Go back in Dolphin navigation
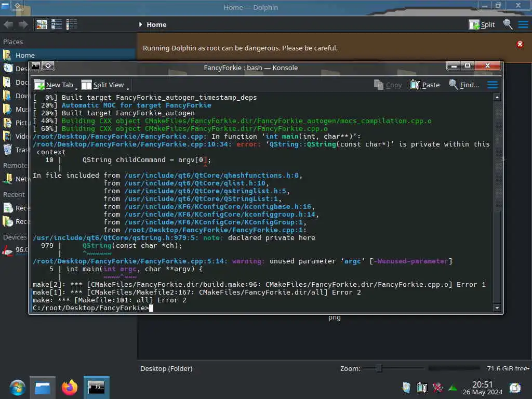This screenshot has width=532, height=399. coord(8,24)
